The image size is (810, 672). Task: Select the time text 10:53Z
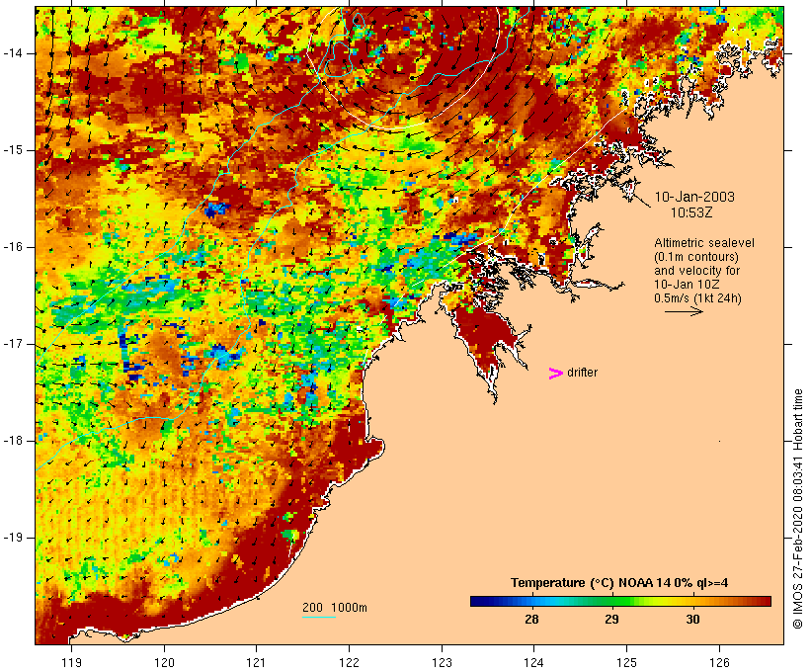click(691, 212)
